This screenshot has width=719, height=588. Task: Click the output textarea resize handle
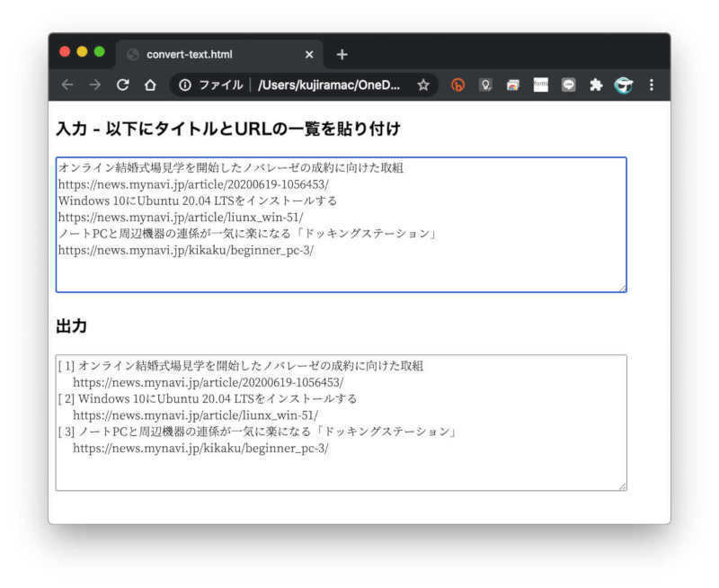tap(622, 486)
